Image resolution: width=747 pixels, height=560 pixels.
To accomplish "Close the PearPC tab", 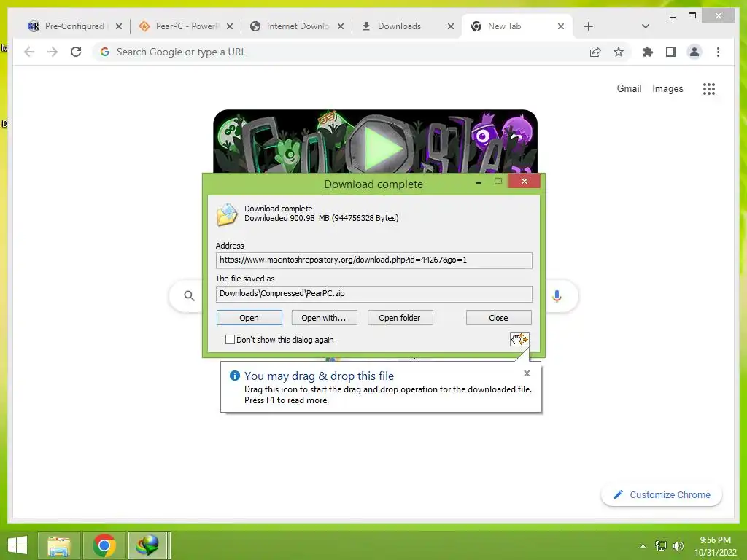I will pyautogui.click(x=230, y=26).
